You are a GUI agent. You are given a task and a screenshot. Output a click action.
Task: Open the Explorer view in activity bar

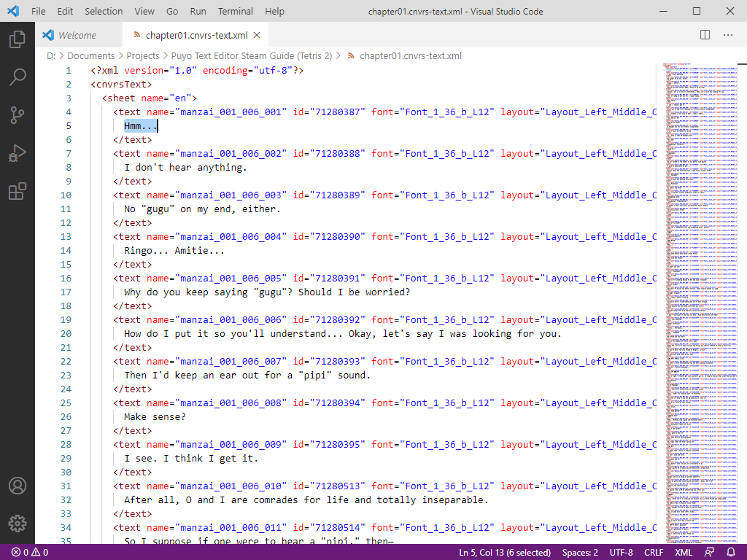[18, 39]
